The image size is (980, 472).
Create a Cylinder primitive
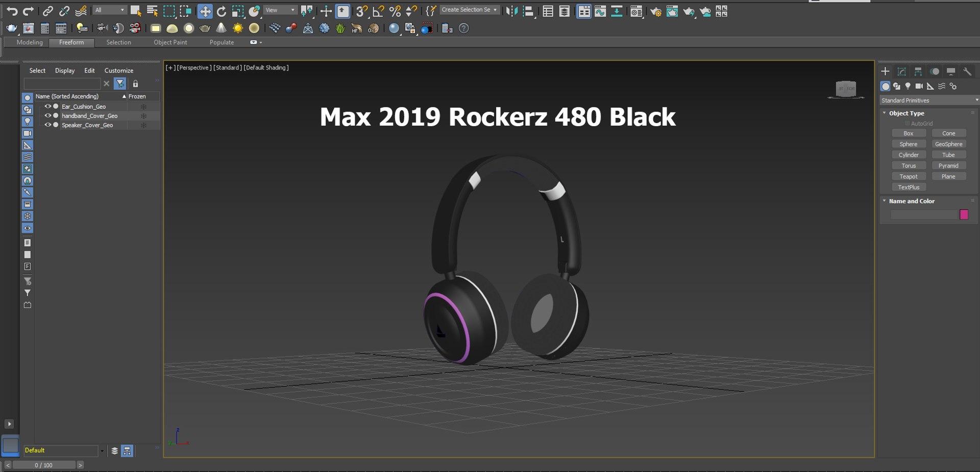tap(909, 155)
